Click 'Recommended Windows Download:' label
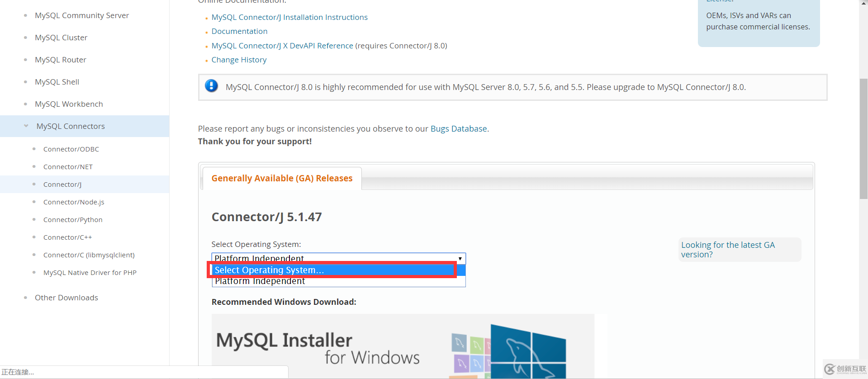The height and width of the screenshot is (379, 868). pyautogui.click(x=284, y=302)
